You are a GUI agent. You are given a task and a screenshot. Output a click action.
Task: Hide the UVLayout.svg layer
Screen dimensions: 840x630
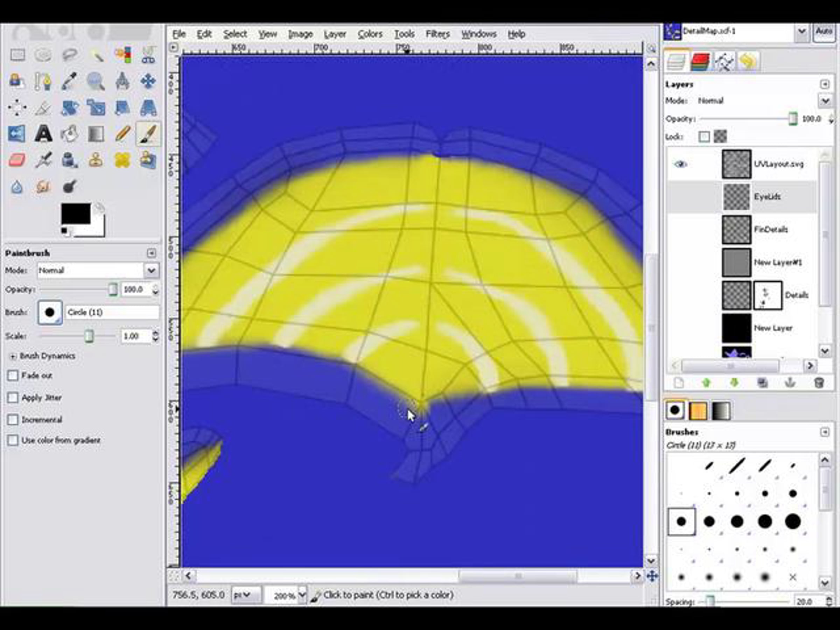[x=680, y=164]
